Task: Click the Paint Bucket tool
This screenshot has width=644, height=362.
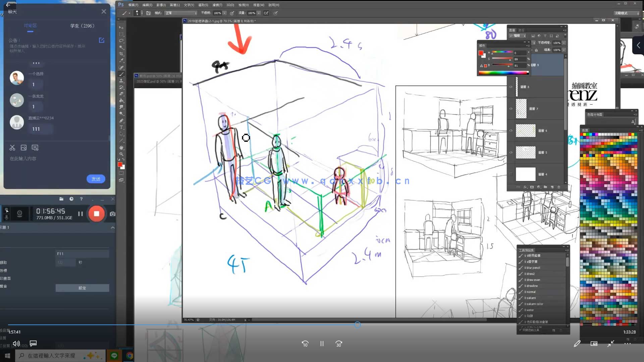Action: (x=121, y=101)
